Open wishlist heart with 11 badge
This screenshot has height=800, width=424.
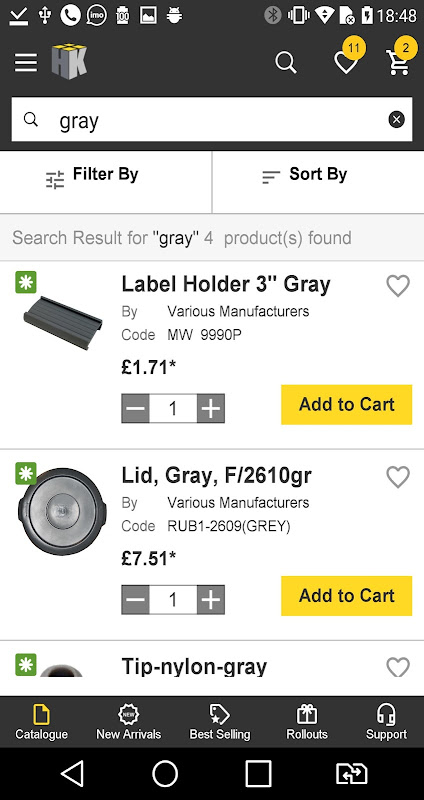pos(347,60)
